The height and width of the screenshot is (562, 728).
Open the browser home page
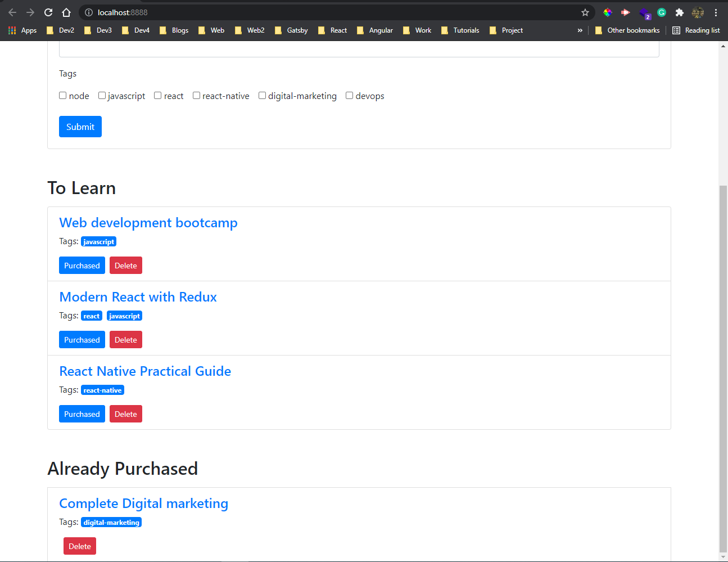(66, 12)
